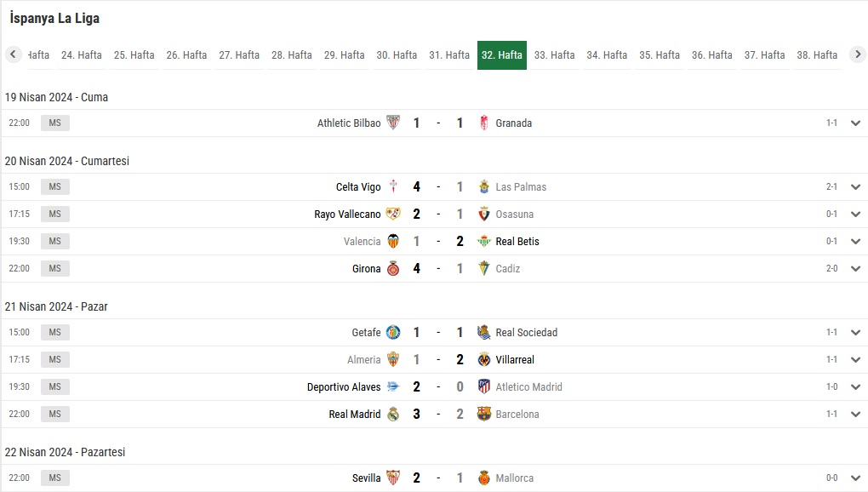The width and height of the screenshot is (868, 492).
Task: Expand the Girona vs Cadiz match details
Action: 855,268
